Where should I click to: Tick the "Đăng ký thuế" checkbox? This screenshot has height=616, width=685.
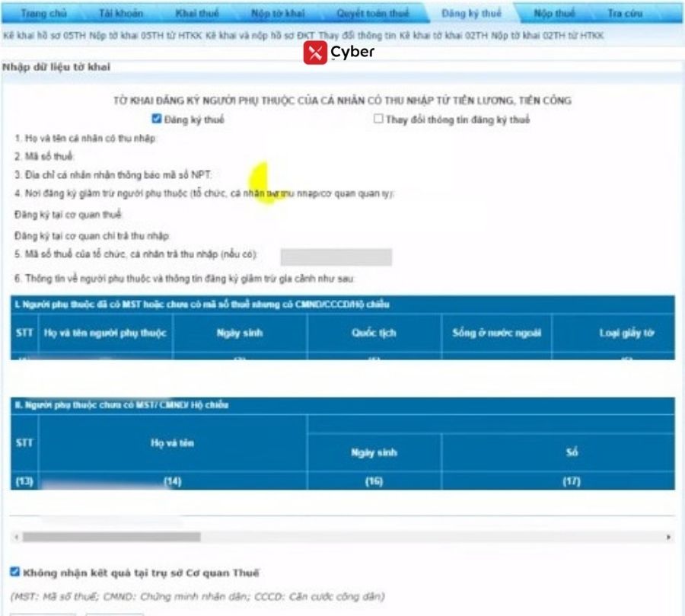pyautogui.click(x=157, y=119)
